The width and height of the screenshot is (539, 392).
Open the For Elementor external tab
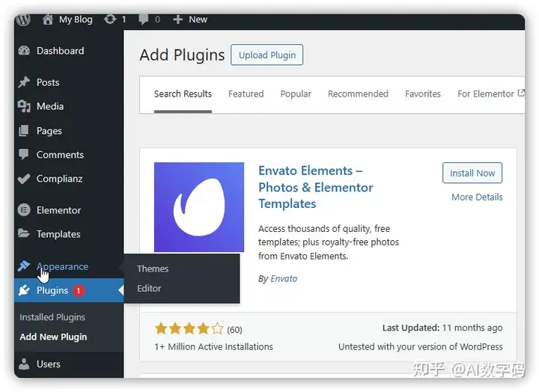[491, 94]
